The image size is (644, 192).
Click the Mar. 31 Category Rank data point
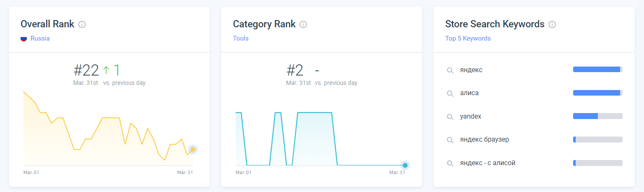(405, 165)
